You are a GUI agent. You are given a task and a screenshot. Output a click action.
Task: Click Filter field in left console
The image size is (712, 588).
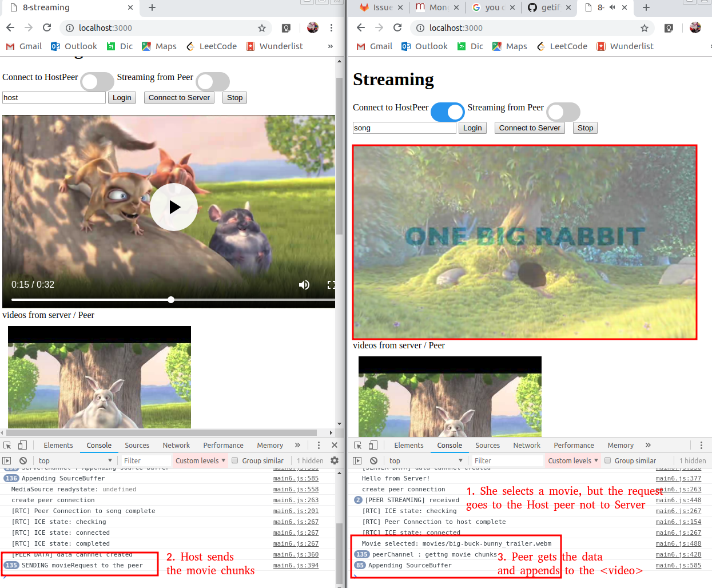(x=145, y=460)
